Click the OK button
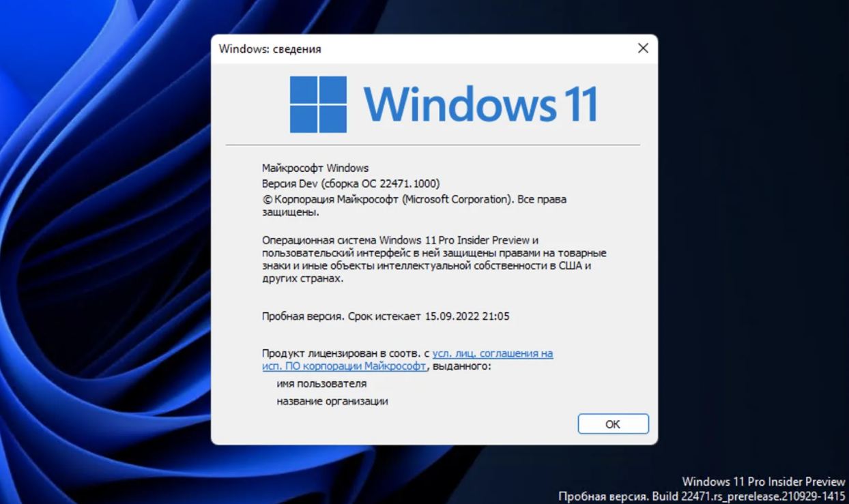The image size is (849, 504). point(613,424)
